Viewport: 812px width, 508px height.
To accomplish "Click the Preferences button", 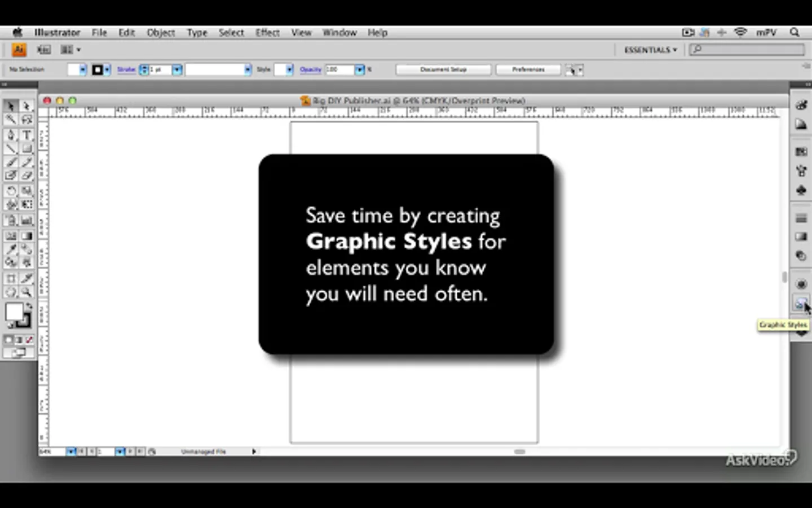I will (x=528, y=69).
